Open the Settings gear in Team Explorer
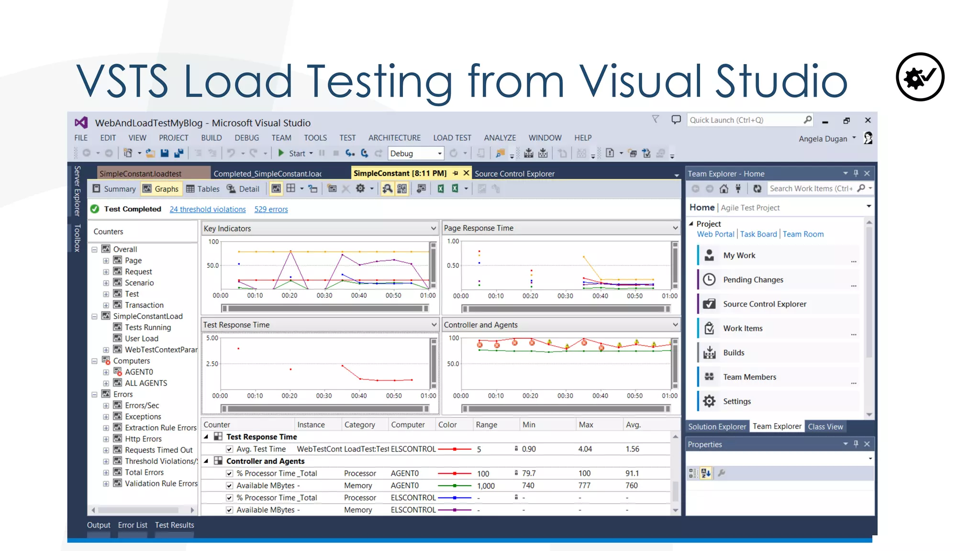This screenshot has width=980, height=551. coord(709,401)
